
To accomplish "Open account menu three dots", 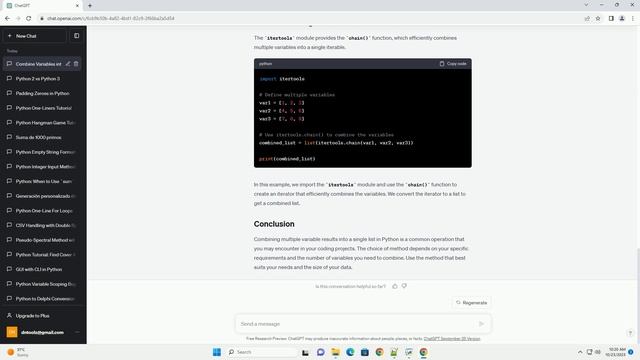I will (77, 332).
